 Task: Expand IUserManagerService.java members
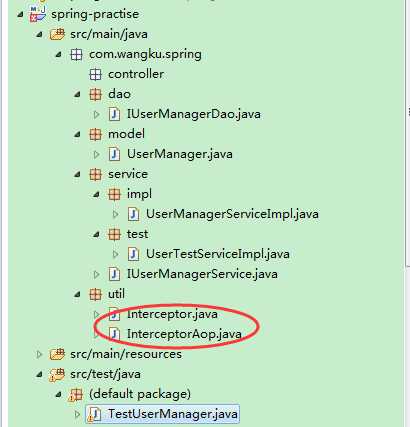[x=97, y=274]
